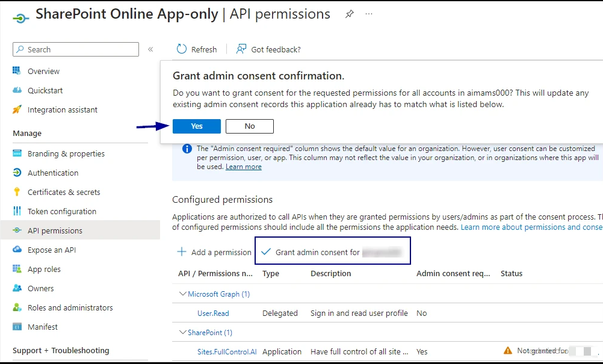Pin the API permissions page

click(x=350, y=14)
